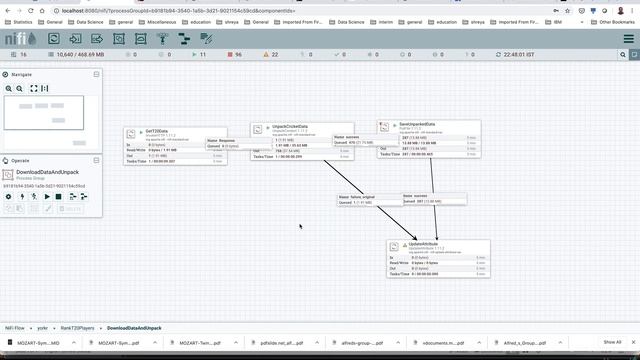
Task: Go back in browser
Action: point(8,11)
